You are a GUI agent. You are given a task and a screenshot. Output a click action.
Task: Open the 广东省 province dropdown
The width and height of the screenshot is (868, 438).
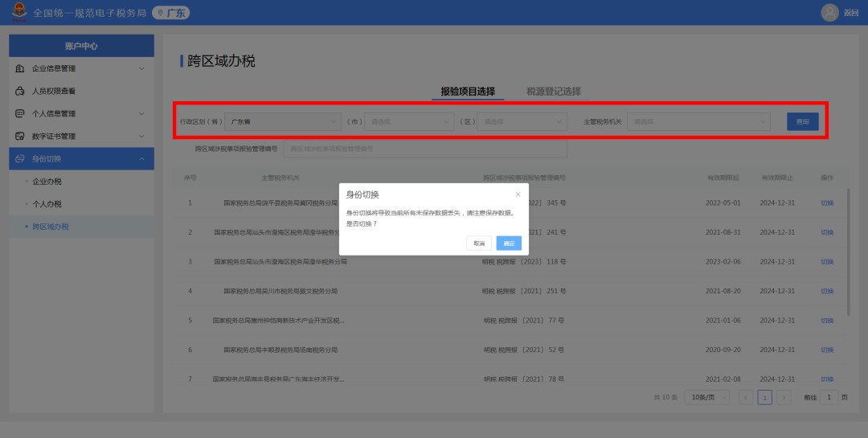(x=283, y=121)
